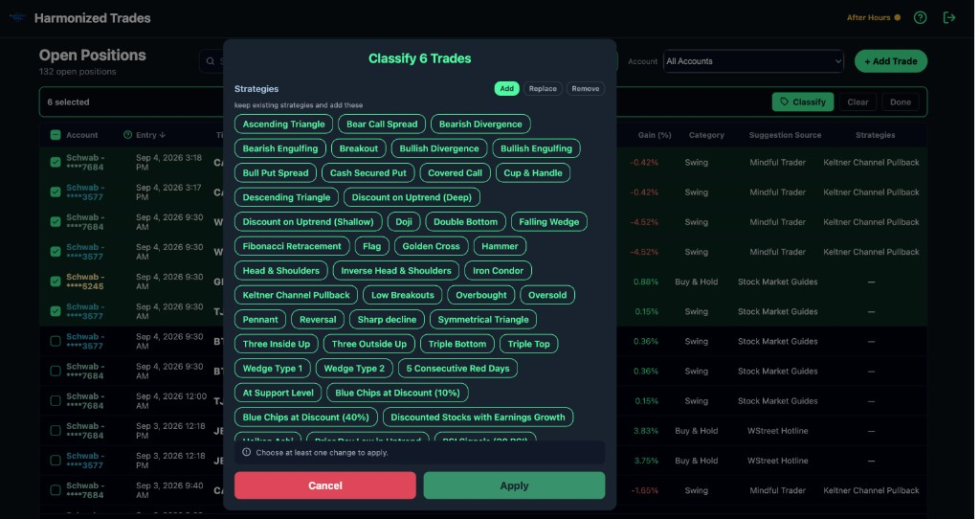Select the Cup & Handle strategy
The width and height of the screenshot is (980, 519).
click(x=533, y=172)
